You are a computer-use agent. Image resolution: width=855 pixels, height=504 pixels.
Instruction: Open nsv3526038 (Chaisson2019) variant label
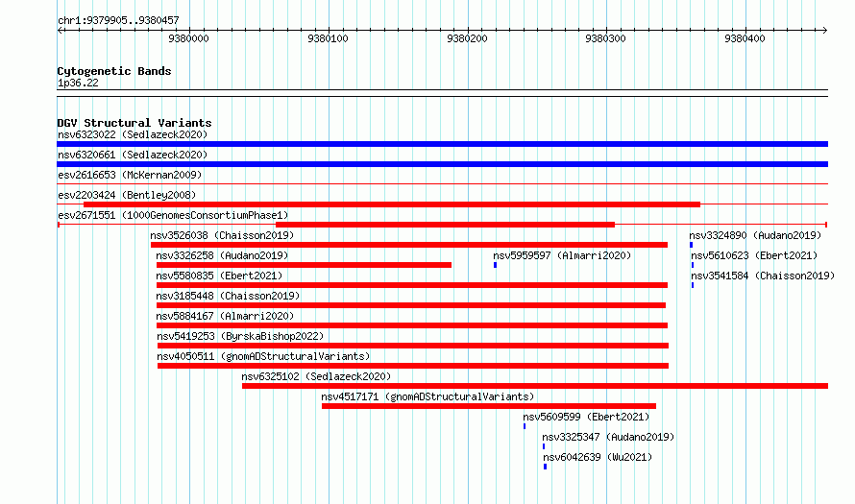coord(222,235)
